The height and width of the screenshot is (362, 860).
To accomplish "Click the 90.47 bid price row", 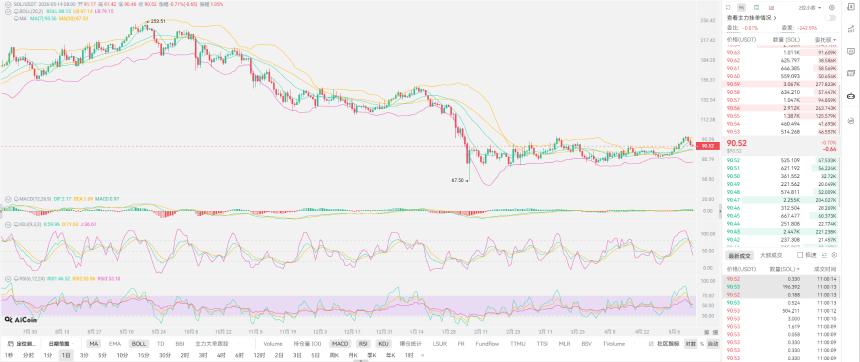I will tap(782, 200).
